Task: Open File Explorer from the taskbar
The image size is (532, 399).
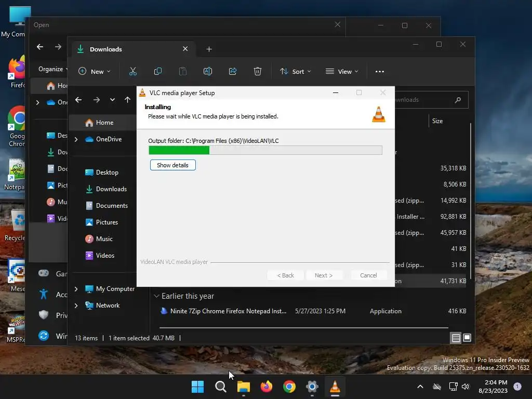Action: pos(243,387)
